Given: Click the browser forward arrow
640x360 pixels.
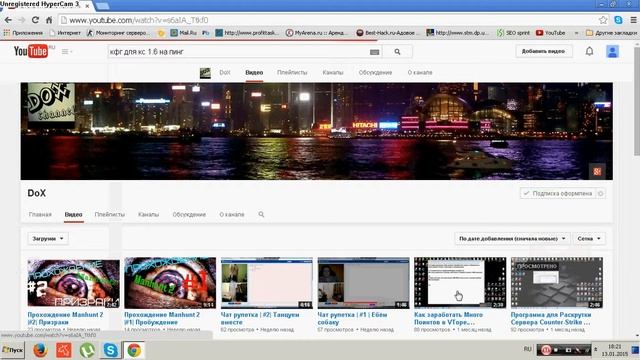Looking at the screenshot, I should pos(22,20).
